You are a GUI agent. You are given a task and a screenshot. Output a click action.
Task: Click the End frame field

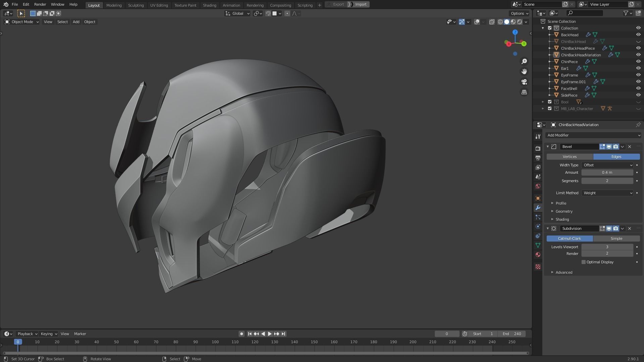(x=512, y=334)
